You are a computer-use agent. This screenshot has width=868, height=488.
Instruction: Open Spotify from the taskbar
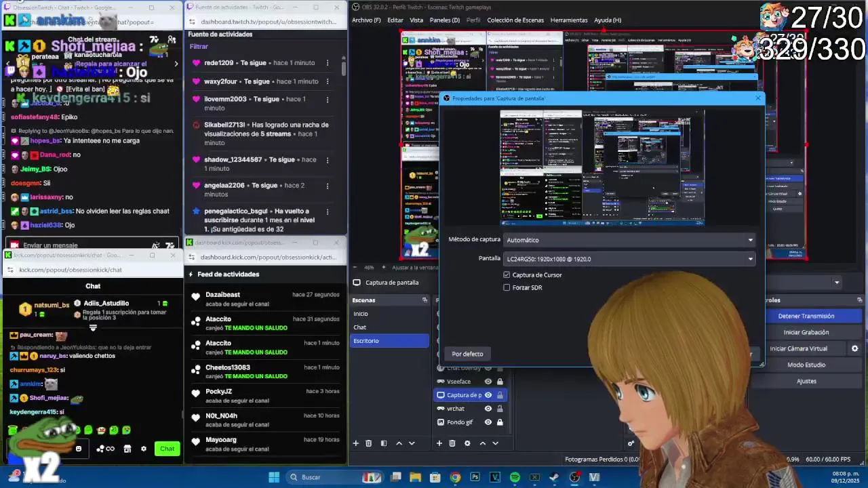[515, 477]
